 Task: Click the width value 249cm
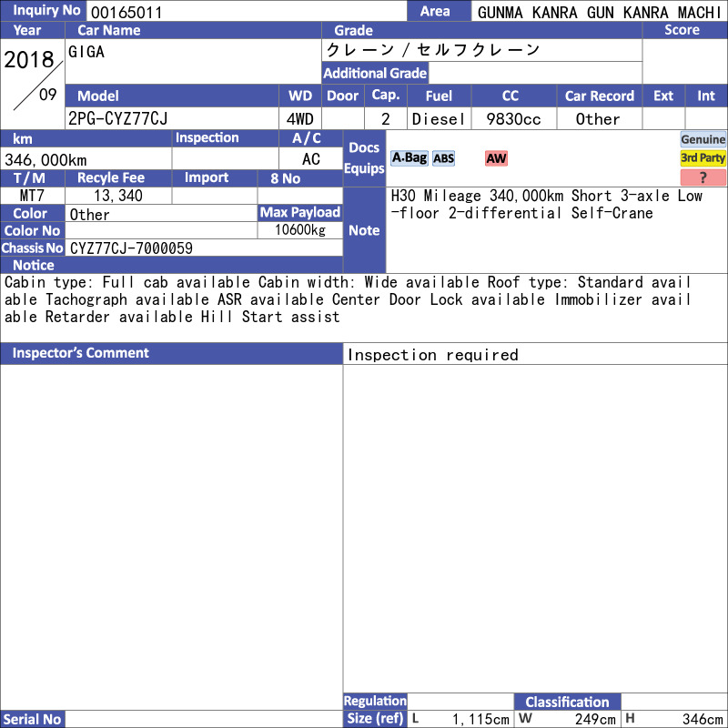pos(595,719)
